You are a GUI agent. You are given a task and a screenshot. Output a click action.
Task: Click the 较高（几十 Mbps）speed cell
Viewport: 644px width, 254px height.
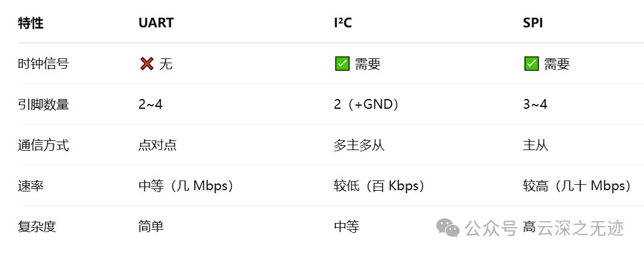click(x=577, y=186)
